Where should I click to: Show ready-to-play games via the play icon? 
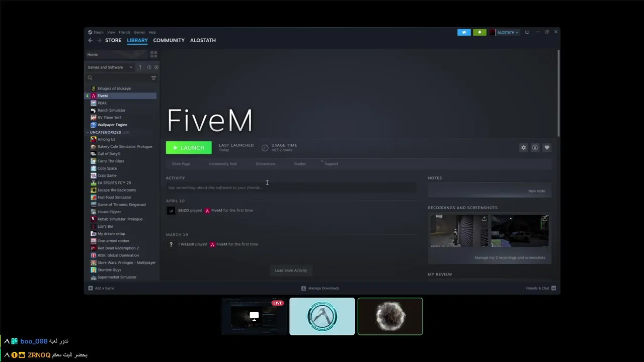[x=156, y=67]
